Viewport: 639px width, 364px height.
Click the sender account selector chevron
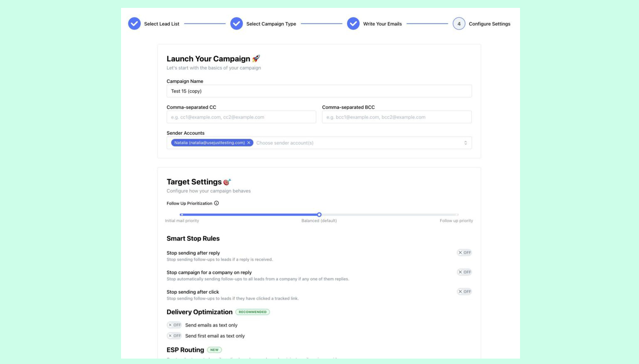pos(465,143)
